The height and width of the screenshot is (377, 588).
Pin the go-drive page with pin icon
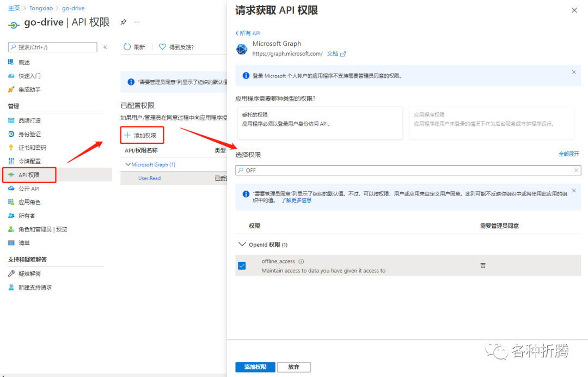[124, 22]
